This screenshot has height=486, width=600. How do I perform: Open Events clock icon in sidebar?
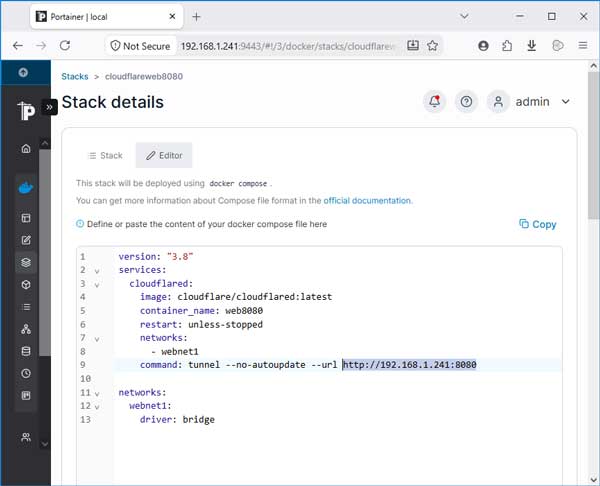point(26,373)
